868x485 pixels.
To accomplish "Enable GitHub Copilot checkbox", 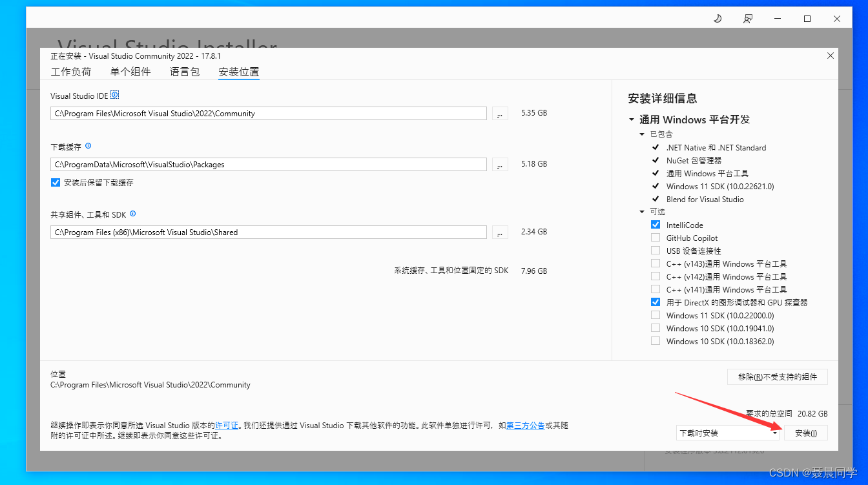I will [656, 238].
